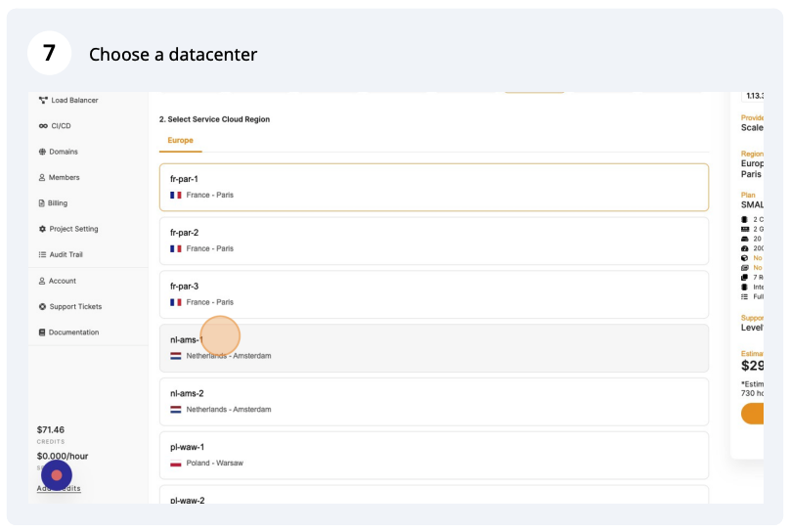Choose the fr-par-1 France Paris datacenter

[x=433, y=187]
